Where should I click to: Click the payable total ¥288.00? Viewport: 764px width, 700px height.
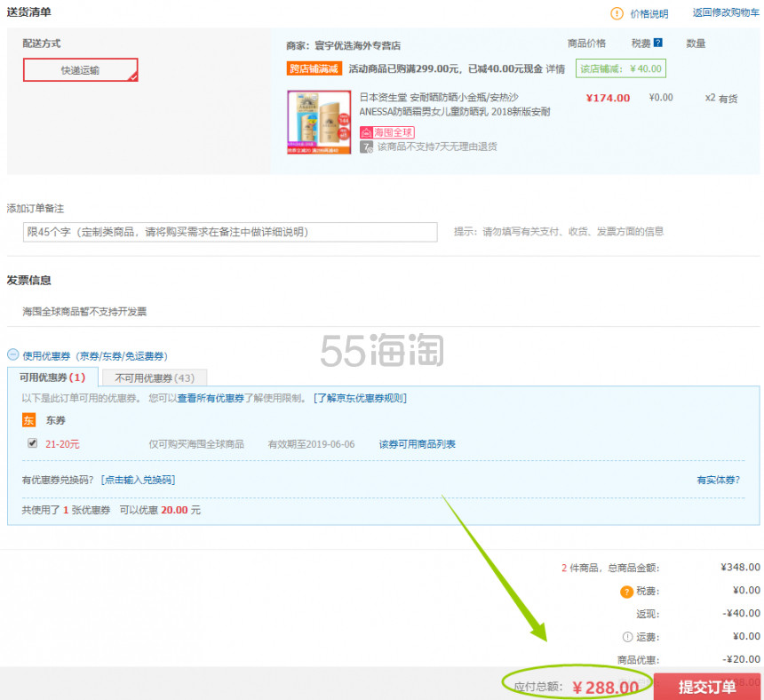606,688
